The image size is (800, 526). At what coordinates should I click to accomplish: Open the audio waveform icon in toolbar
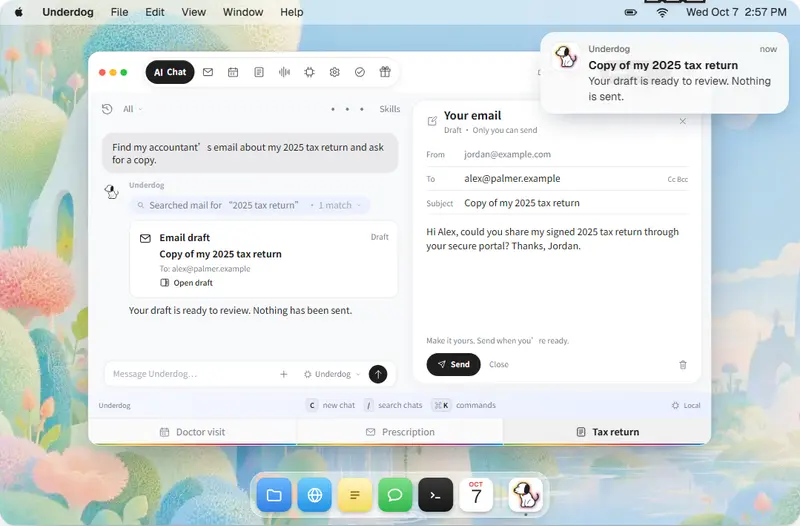284,72
